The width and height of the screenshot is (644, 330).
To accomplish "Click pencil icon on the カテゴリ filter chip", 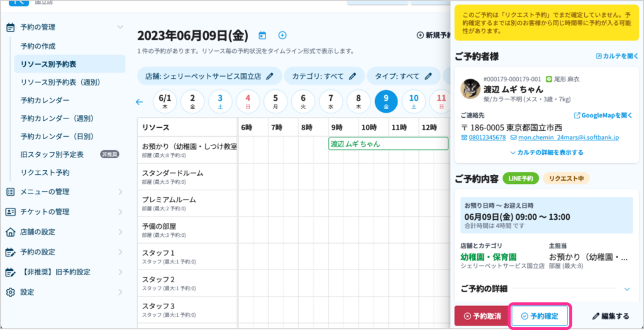I will [x=352, y=76].
